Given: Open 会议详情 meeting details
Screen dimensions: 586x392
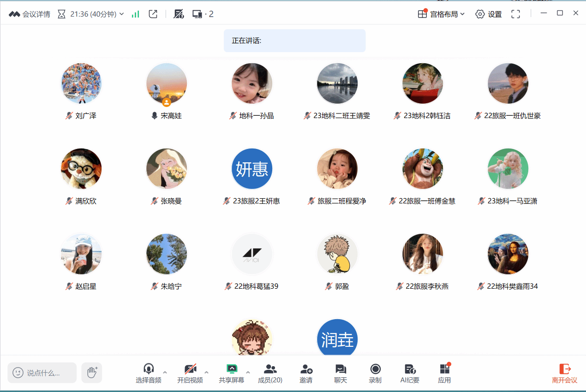Looking at the screenshot, I should (30, 14).
